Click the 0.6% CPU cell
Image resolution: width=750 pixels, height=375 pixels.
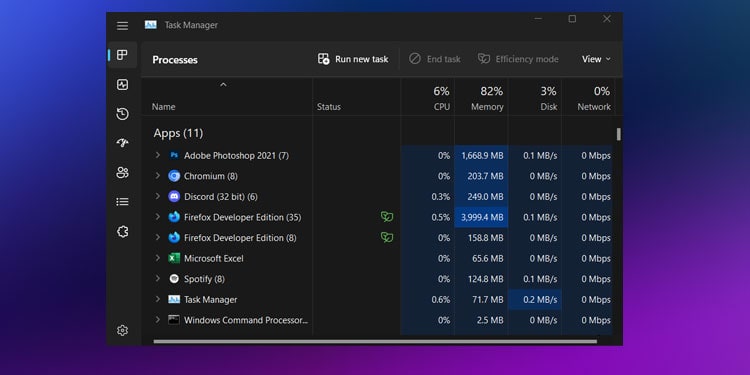point(428,299)
